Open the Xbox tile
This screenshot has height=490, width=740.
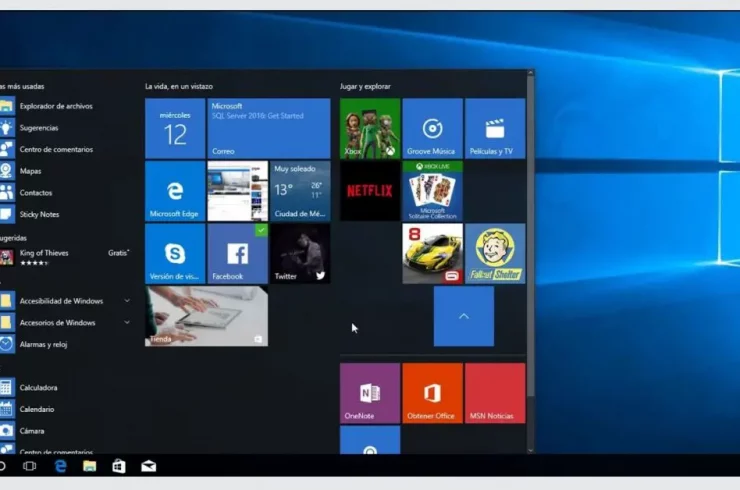coord(370,128)
